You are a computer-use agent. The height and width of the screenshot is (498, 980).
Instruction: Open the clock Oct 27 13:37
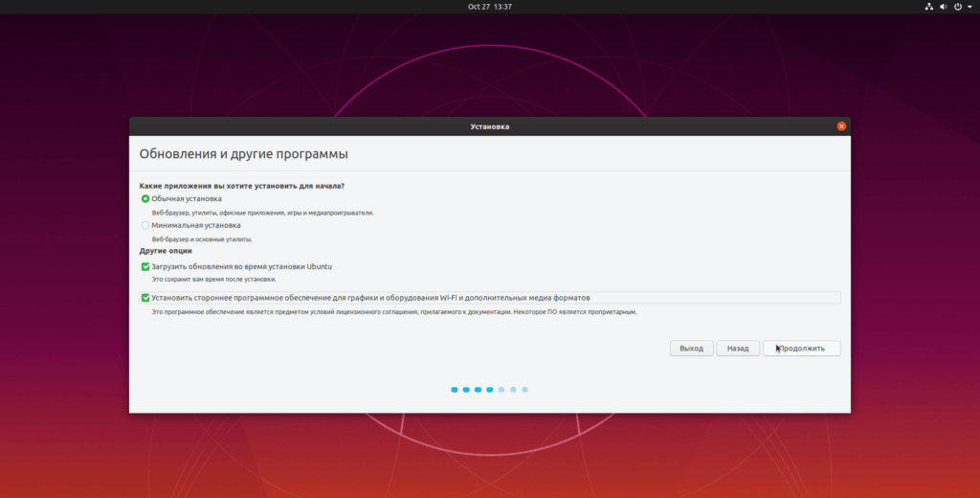tap(490, 7)
